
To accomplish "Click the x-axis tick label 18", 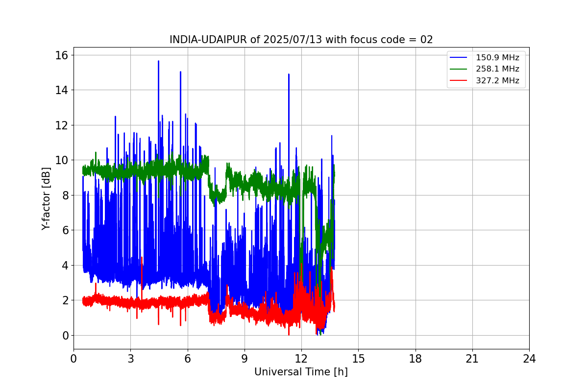I will (x=415, y=359).
